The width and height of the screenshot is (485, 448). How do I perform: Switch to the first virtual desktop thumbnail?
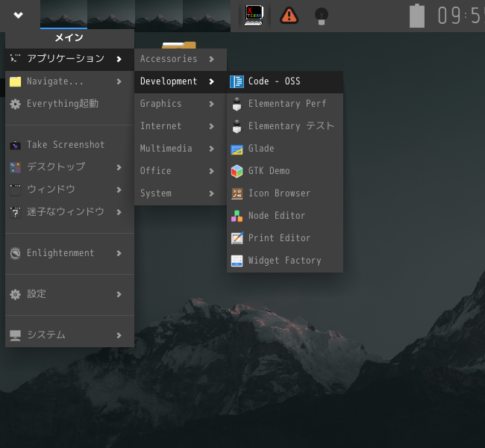pos(63,14)
